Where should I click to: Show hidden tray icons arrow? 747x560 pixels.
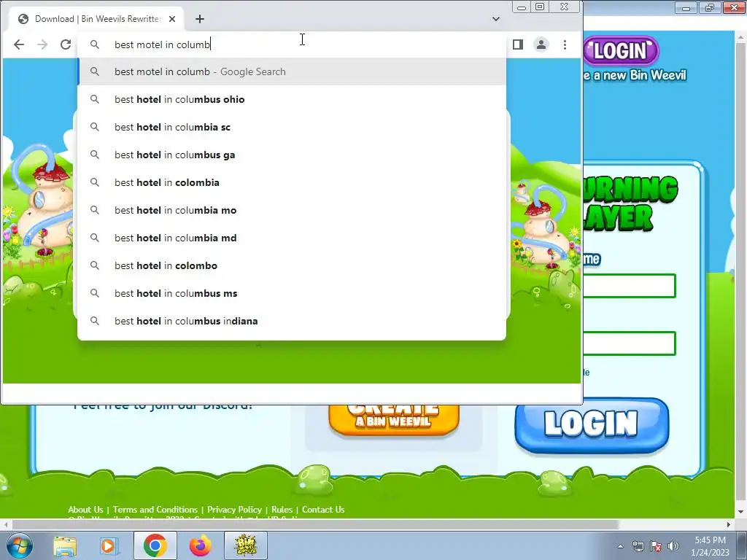click(620, 546)
